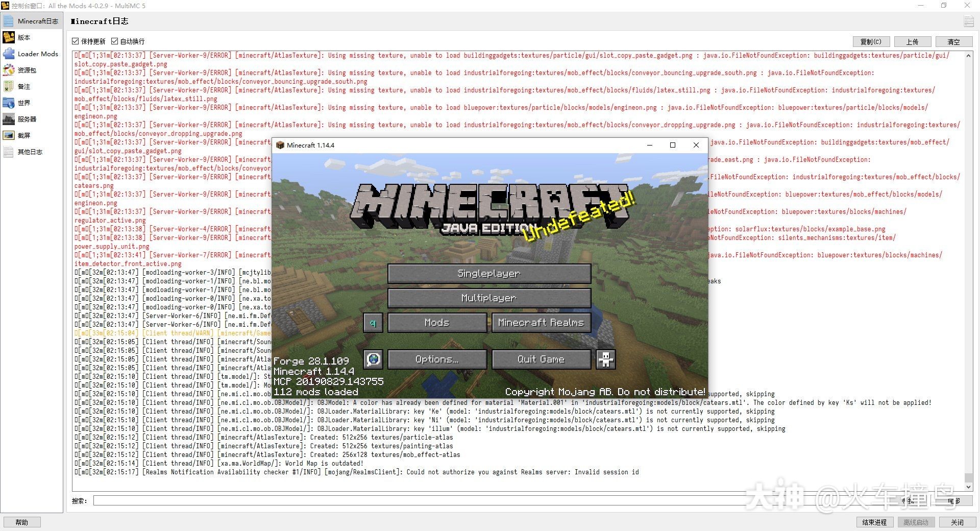
Task: Click the 帮助 help button
Action: pyautogui.click(x=22, y=522)
